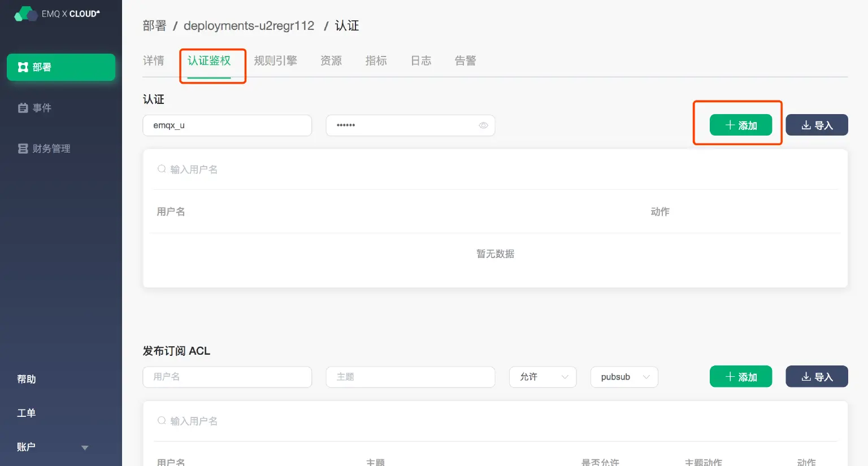Open the pubsub action dropdown
The height and width of the screenshot is (466, 868).
point(624,377)
